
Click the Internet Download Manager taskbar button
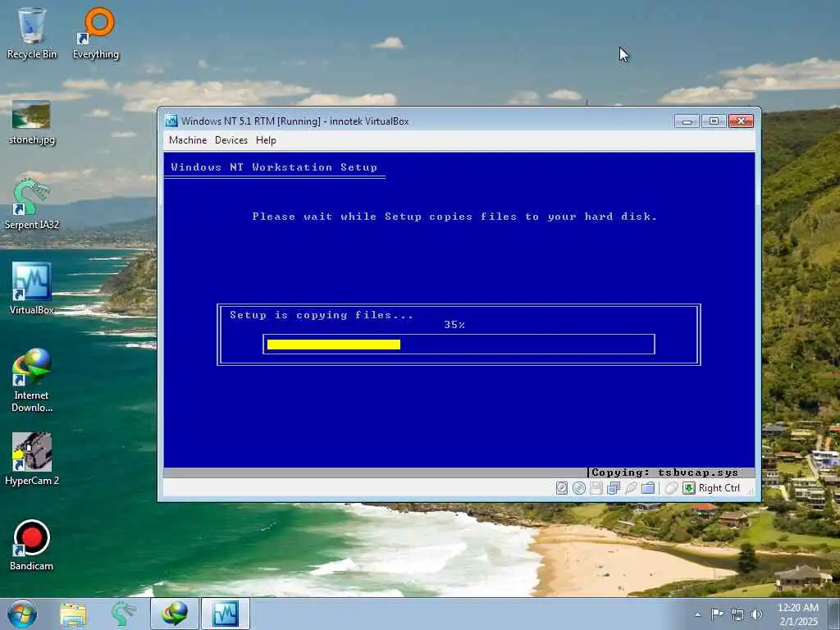(175, 614)
